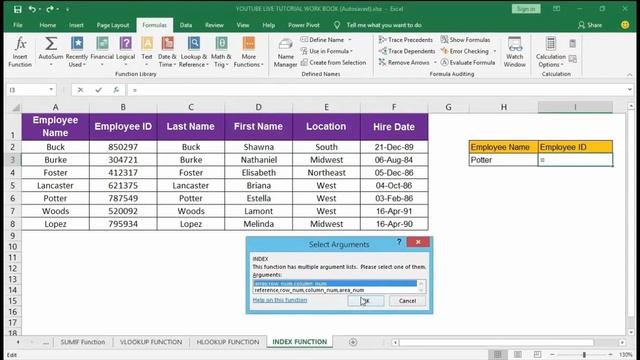The width and height of the screenshot is (640, 360).
Task: Open the Define Name dropdown arrow
Action: (x=350, y=40)
